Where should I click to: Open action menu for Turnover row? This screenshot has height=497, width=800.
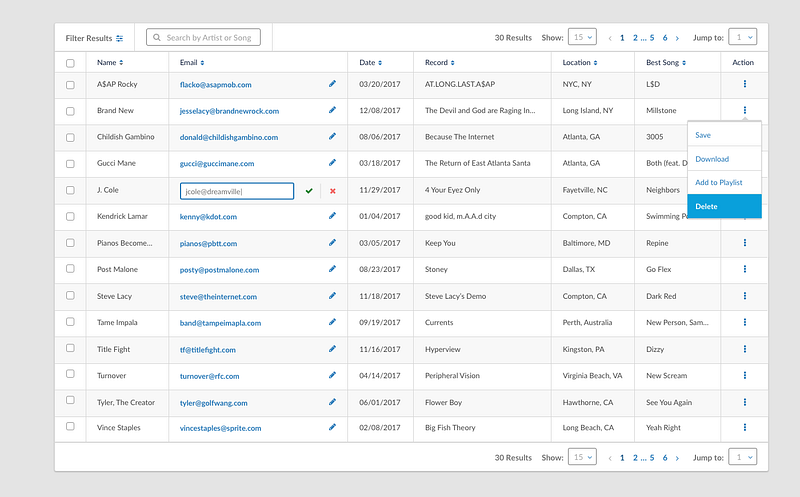point(744,375)
